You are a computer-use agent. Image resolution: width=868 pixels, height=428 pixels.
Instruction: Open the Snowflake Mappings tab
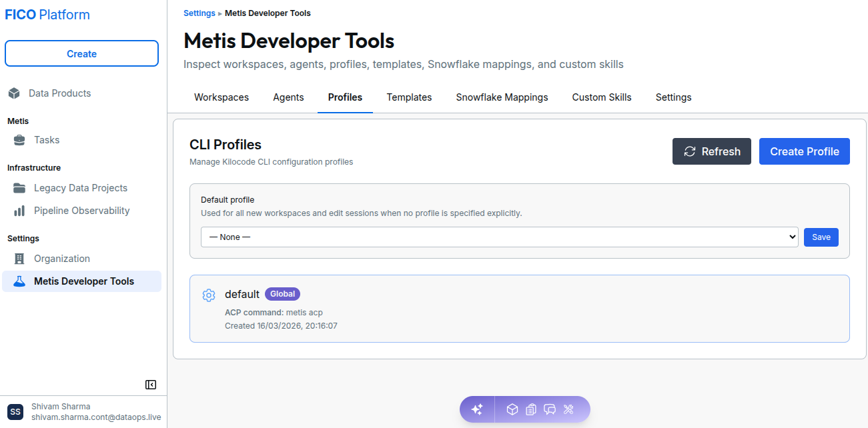coord(502,97)
